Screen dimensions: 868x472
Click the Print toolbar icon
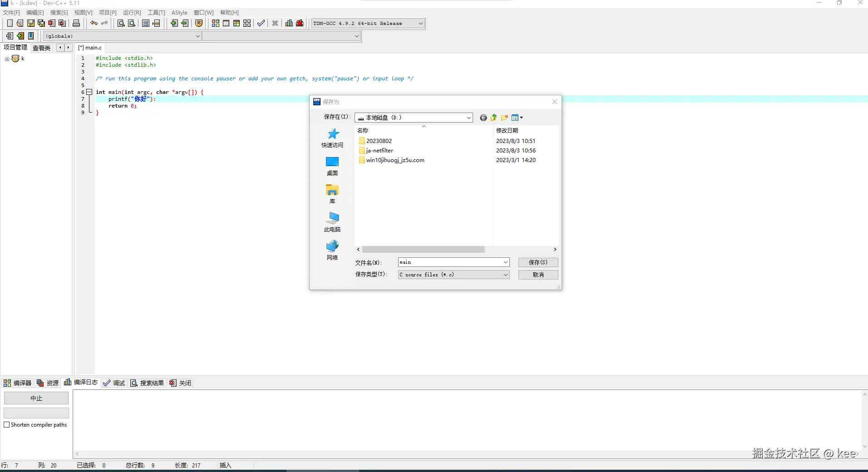click(76, 23)
